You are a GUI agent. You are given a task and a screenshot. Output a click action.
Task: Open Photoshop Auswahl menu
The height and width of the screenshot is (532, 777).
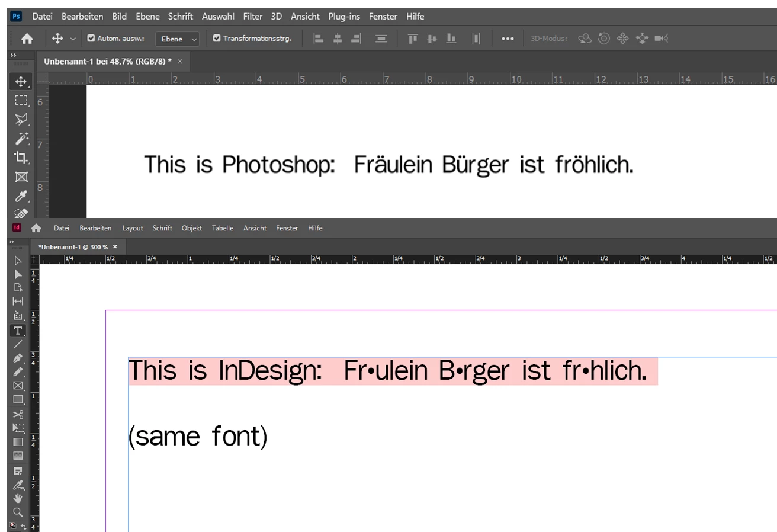coord(218,17)
